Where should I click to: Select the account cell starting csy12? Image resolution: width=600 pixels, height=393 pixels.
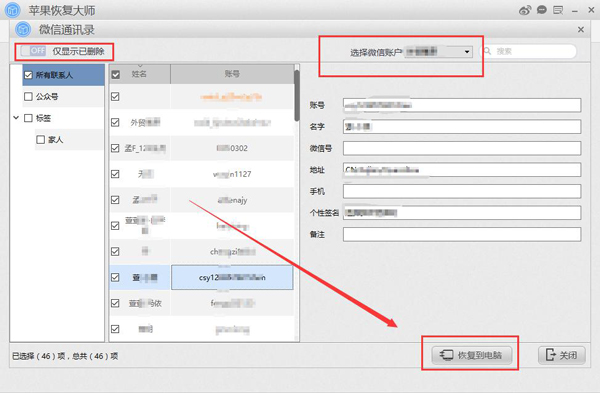[232, 277]
